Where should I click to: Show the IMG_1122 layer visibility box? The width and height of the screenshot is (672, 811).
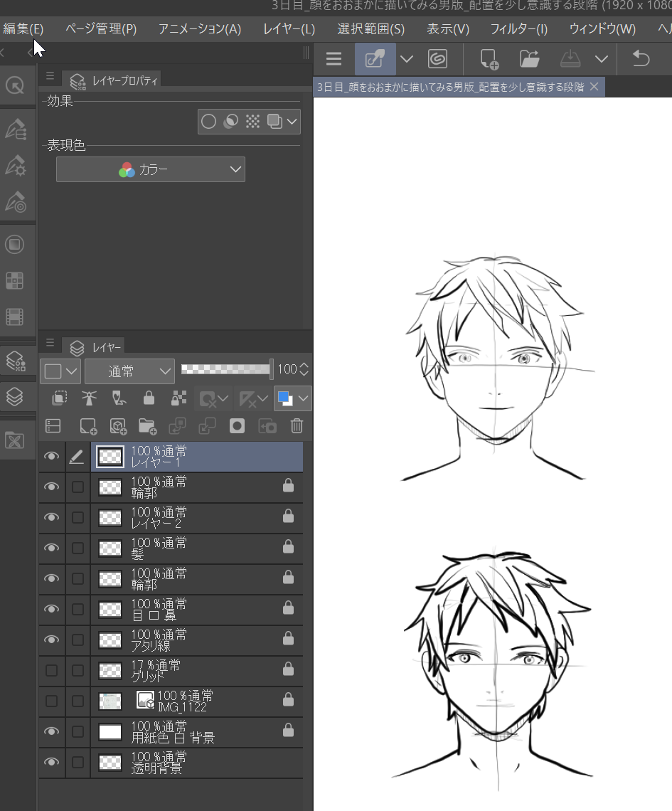(51, 701)
